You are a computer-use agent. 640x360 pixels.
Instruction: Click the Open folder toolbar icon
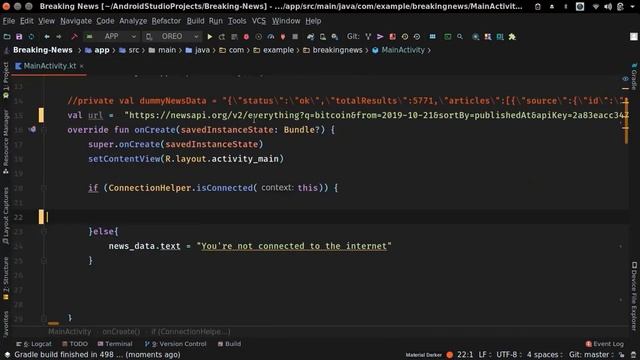point(7,37)
